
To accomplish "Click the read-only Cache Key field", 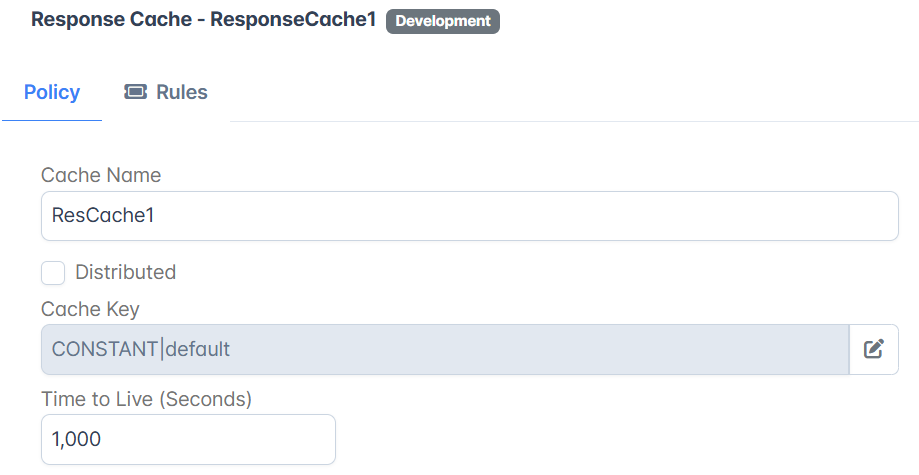I will [x=445, y=349].
